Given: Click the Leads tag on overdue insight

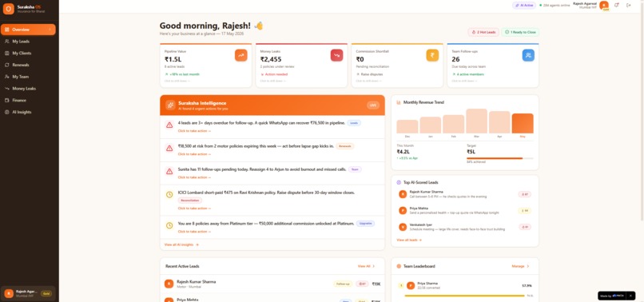Looking at the screenshot, I should [354, 123].
